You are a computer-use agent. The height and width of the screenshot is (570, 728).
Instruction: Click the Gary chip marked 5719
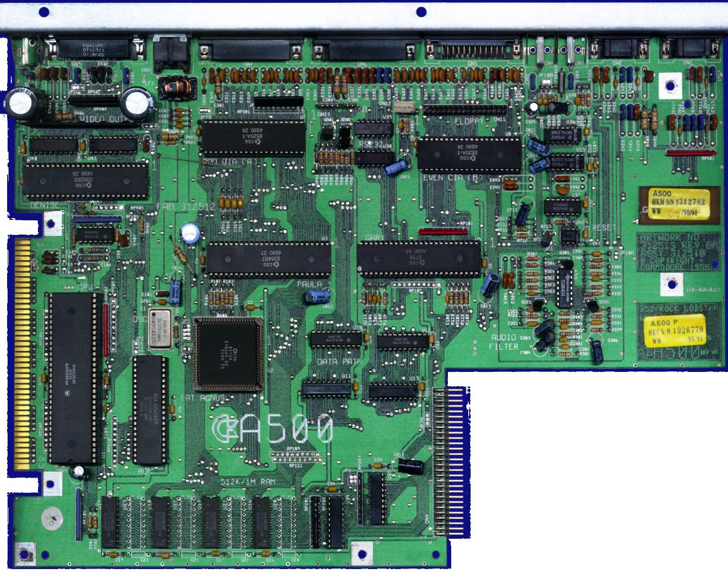419,258
